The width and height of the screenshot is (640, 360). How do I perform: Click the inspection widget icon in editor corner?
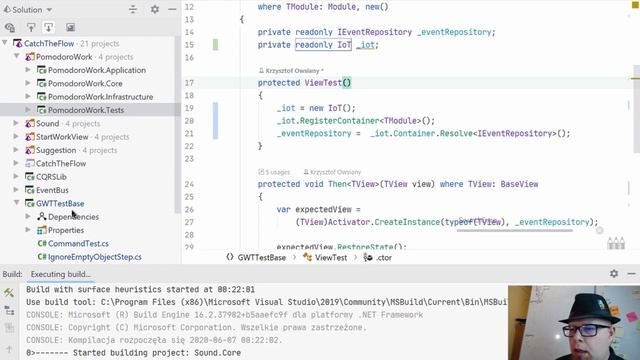[616, 243]
